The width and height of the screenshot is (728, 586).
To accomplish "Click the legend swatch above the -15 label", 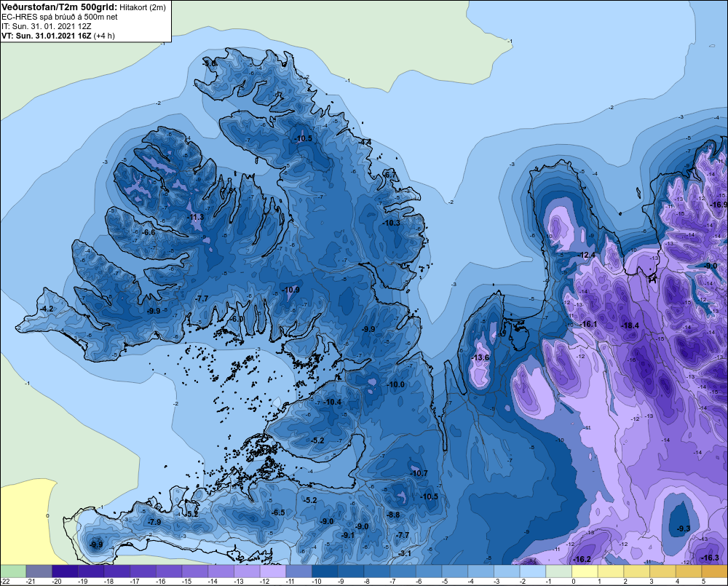I will (195, 571).
